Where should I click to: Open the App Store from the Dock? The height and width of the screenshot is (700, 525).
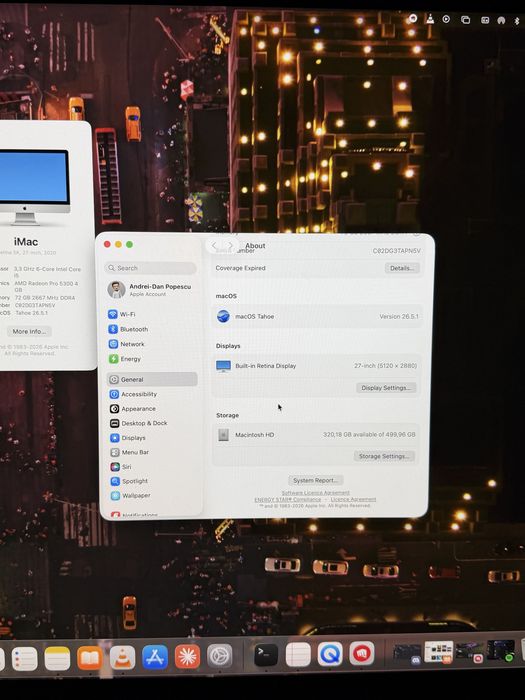click(155, 657)
